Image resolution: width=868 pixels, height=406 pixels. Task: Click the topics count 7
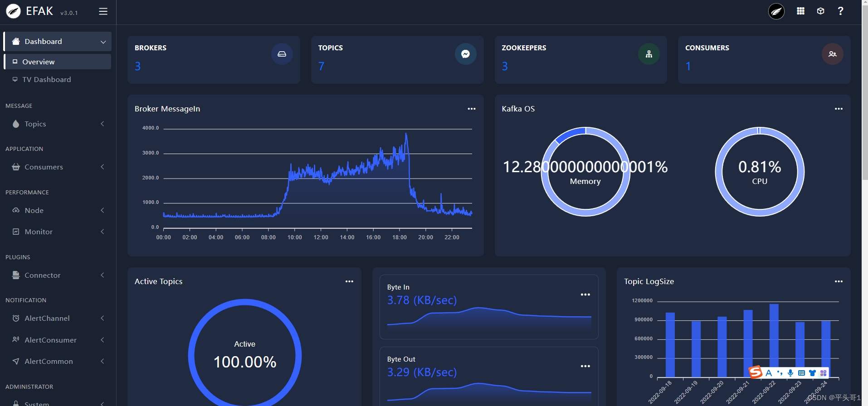321,66
